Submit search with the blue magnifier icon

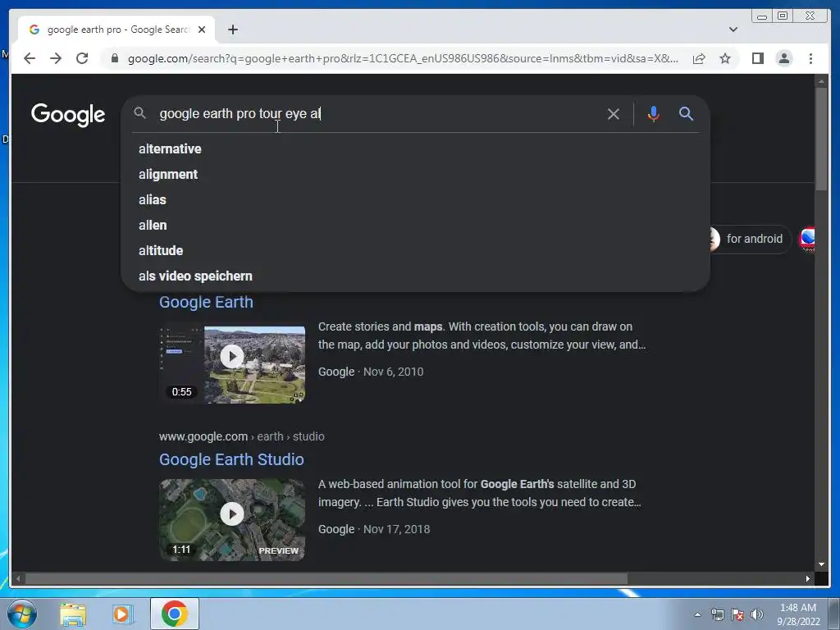[x=687, y=113]
